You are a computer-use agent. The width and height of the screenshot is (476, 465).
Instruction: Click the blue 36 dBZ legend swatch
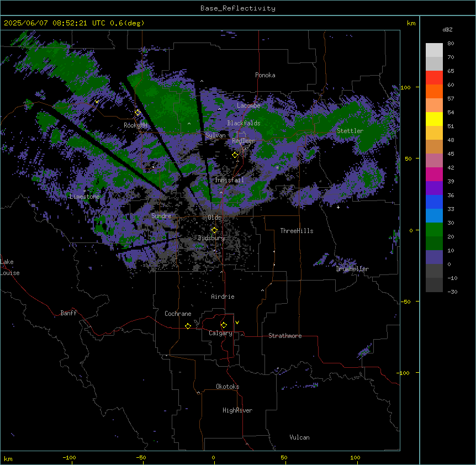(x=434, y=202)
